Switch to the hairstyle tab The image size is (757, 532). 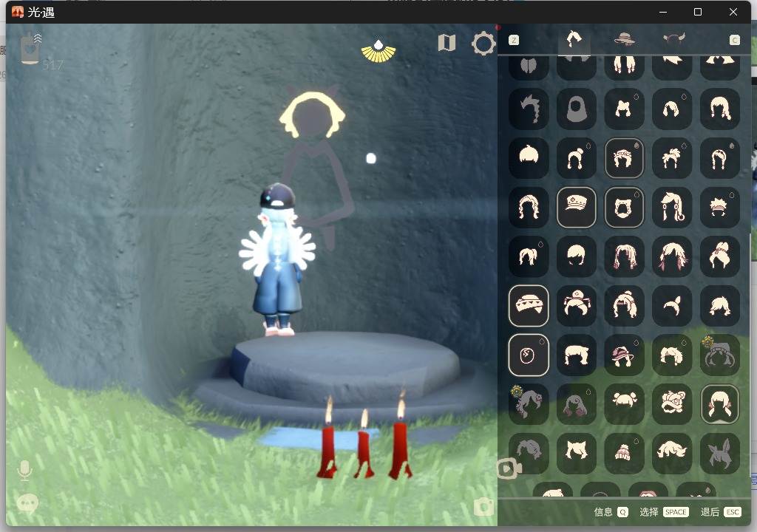click(x=574, y=39)
